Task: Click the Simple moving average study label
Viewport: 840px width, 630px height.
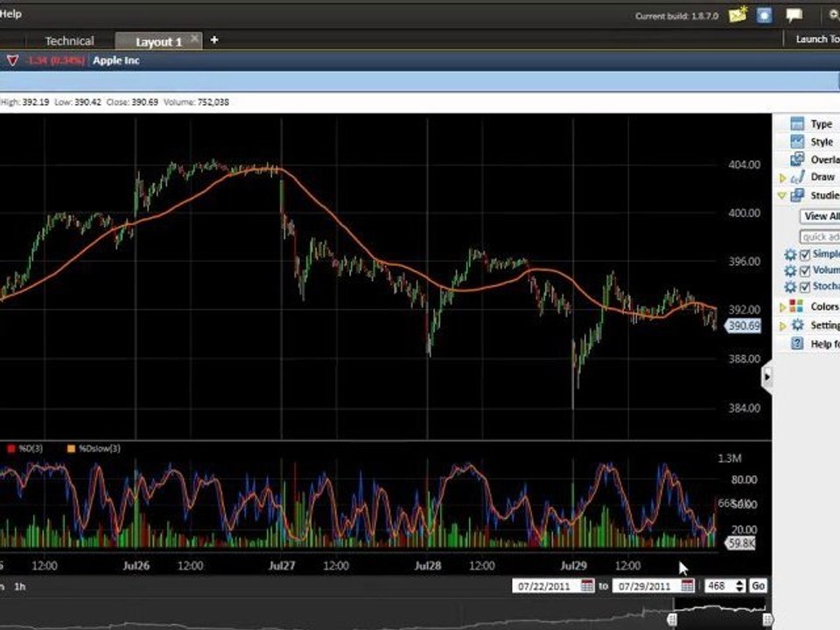Action: click(x=826, y=254)
